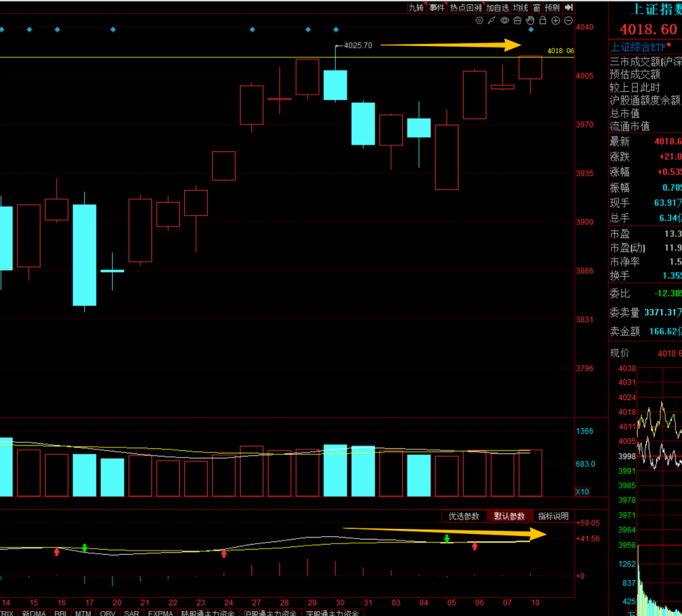This screenshot has width=682, height=616.
Task: Toggle the 均线 moving average lines
Action: click(520, 8)
